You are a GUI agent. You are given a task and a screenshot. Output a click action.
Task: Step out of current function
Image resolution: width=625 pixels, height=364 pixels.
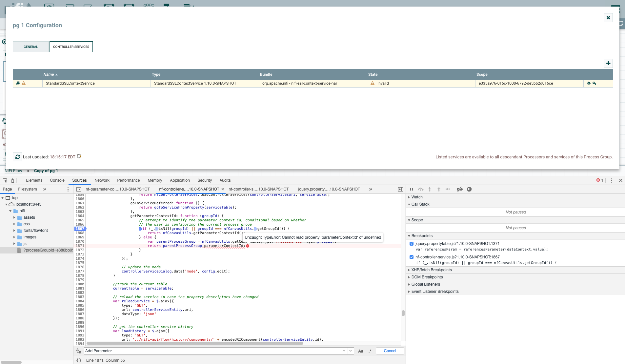click(x=439, y=189)
